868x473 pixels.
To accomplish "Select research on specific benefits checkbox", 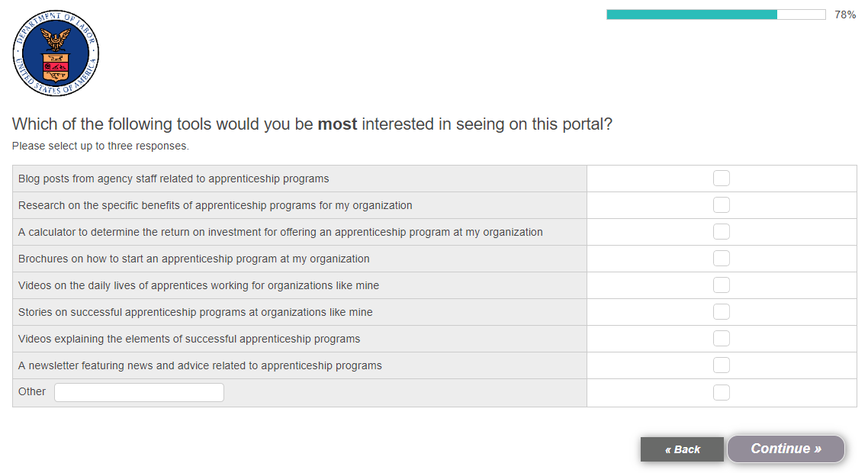I will [x=721, y=205].
